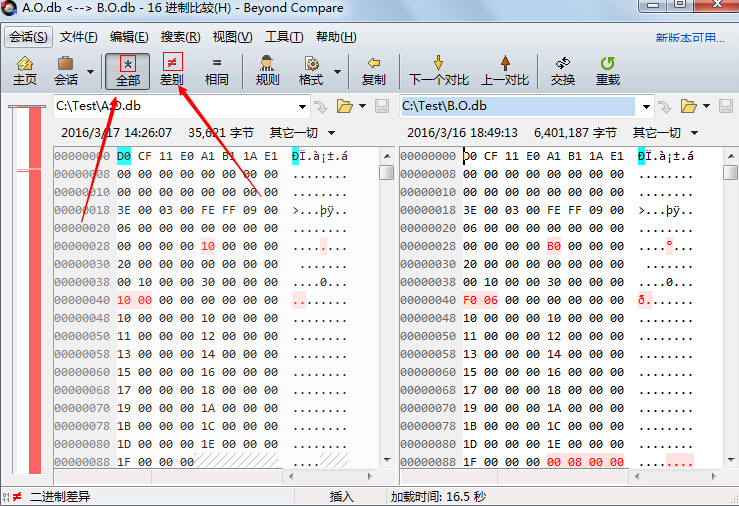Image resolution: width=739 pixels, height=506 pixels.
Task: Jump to 上一对比 previous difference
Action: 505,71
